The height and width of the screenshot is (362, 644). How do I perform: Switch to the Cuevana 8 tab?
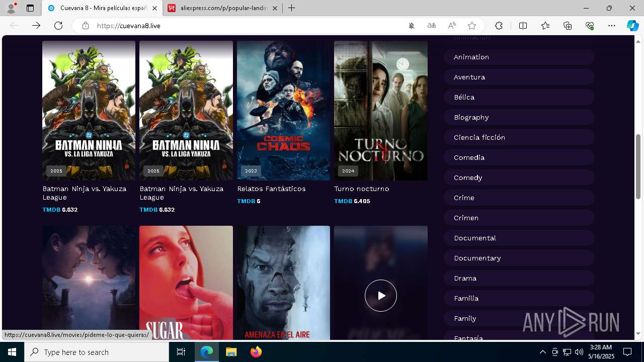click(102, 8)
